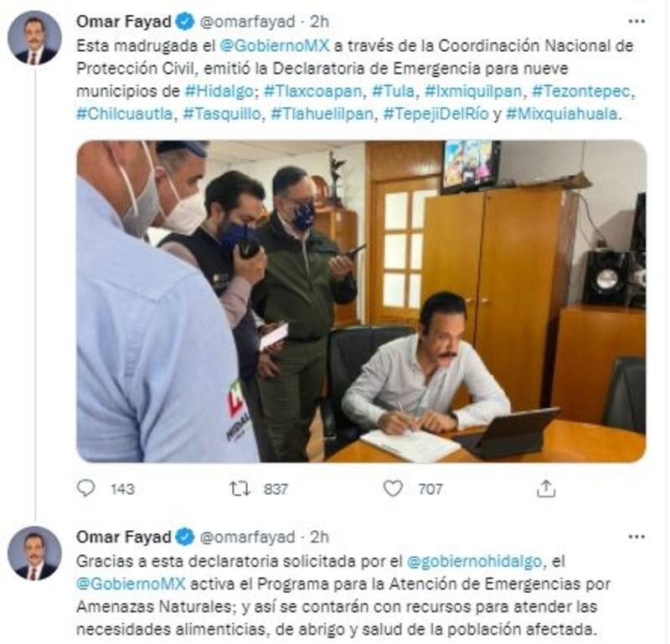The width and height of the screenshot is (670, 644).
Task: Open the #TepejiDelRío hashtag
Action: [x=435, y=114]
